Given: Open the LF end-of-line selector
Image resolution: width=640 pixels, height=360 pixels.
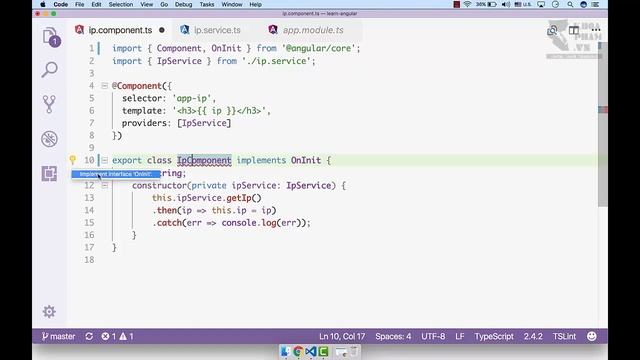Looking at the screenshot, I should click(460, 336).
